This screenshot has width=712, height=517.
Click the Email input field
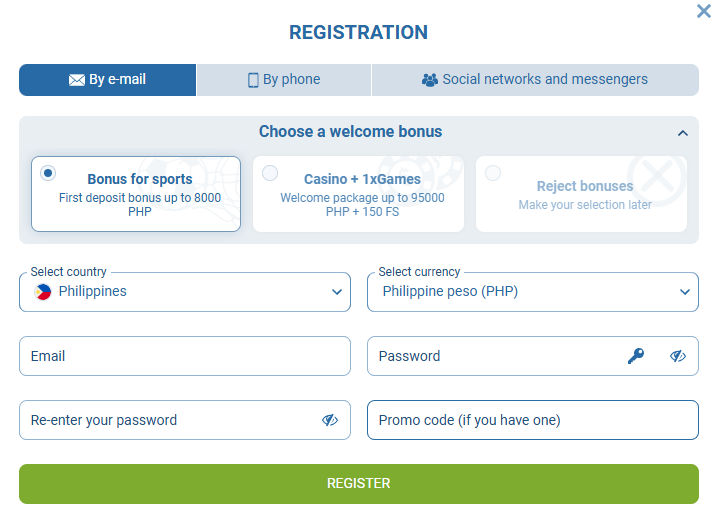tap(185, 356)
